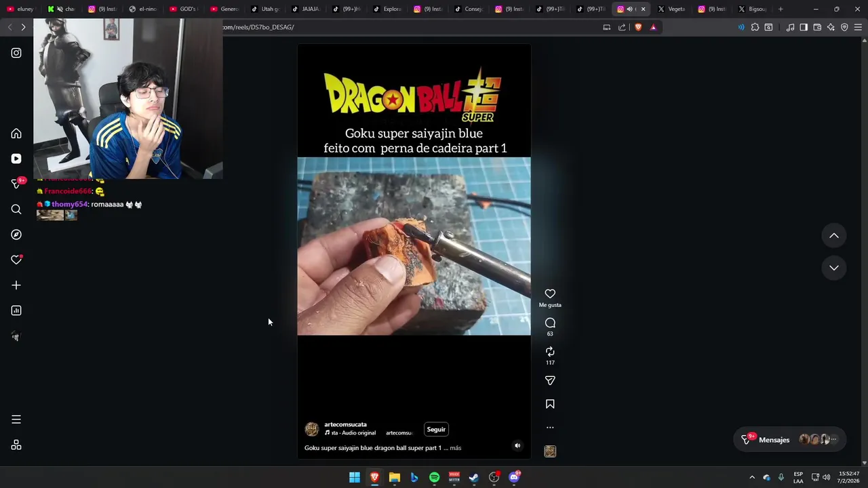Open Instagram search in the sidebar

pos(16,209)
